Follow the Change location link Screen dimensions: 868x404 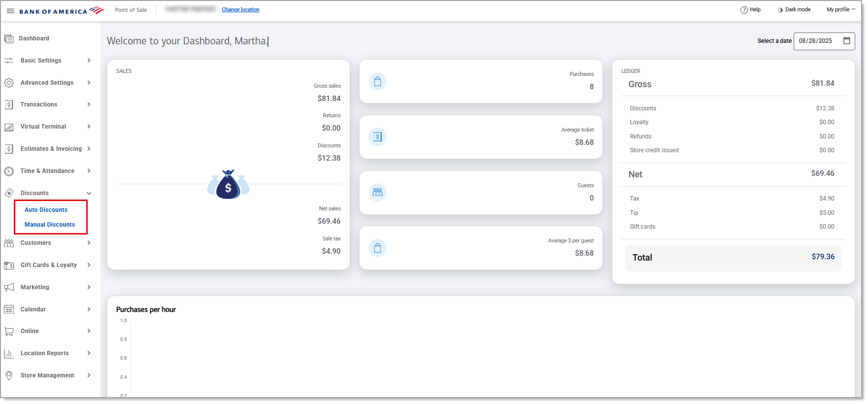tap(240, 9)
